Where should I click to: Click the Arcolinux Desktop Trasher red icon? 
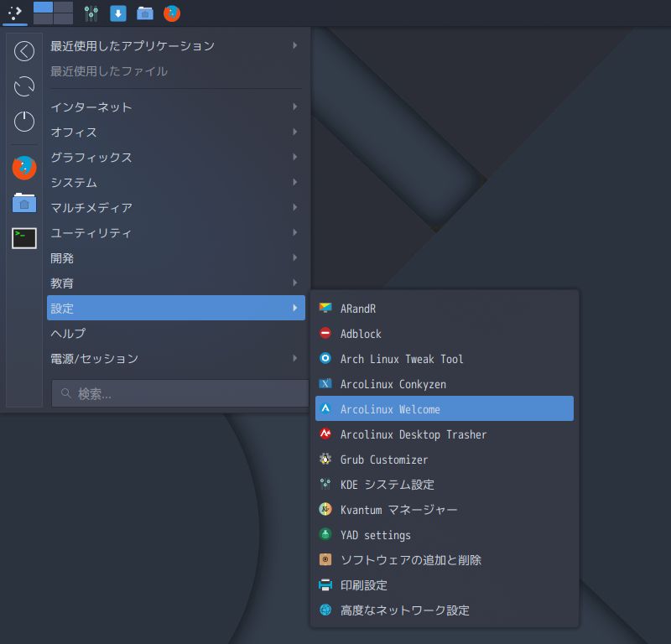point(325,434)
